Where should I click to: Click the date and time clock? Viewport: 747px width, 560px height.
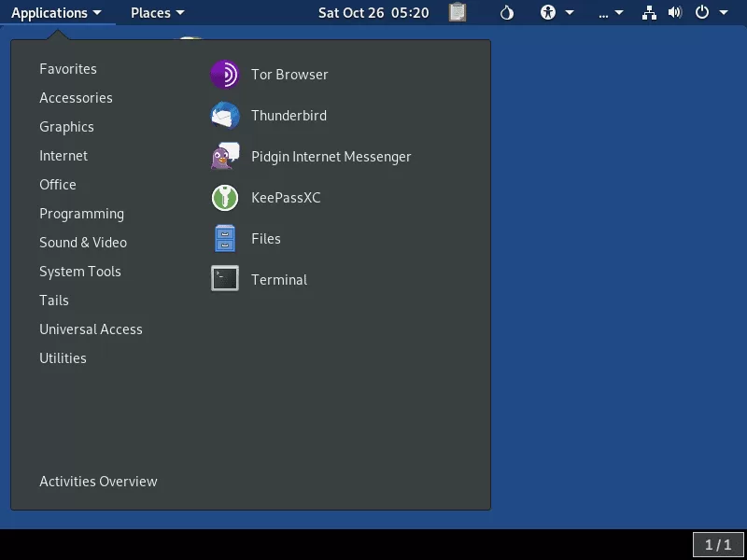pyautogui.click(x=373, y=13)
